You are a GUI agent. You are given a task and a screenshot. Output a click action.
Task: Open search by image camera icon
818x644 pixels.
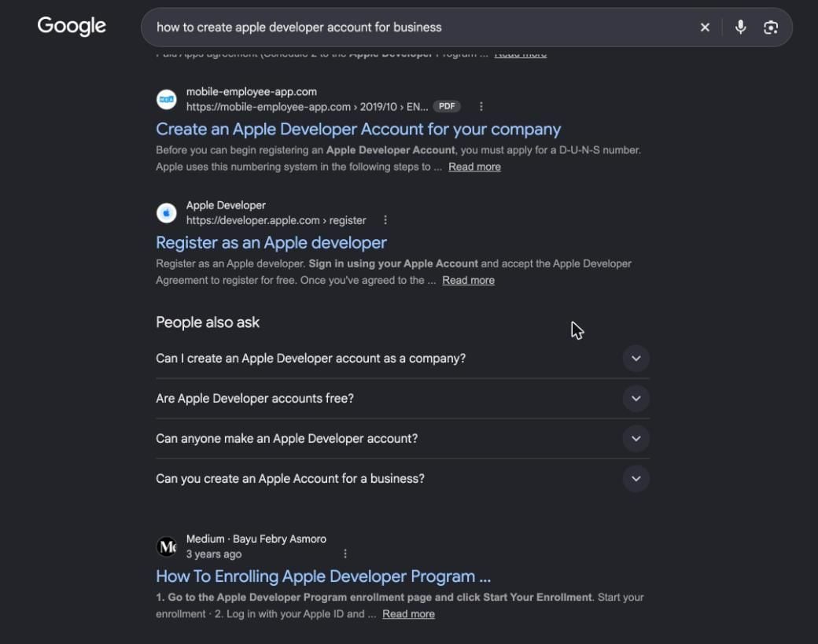click(771, 27)
